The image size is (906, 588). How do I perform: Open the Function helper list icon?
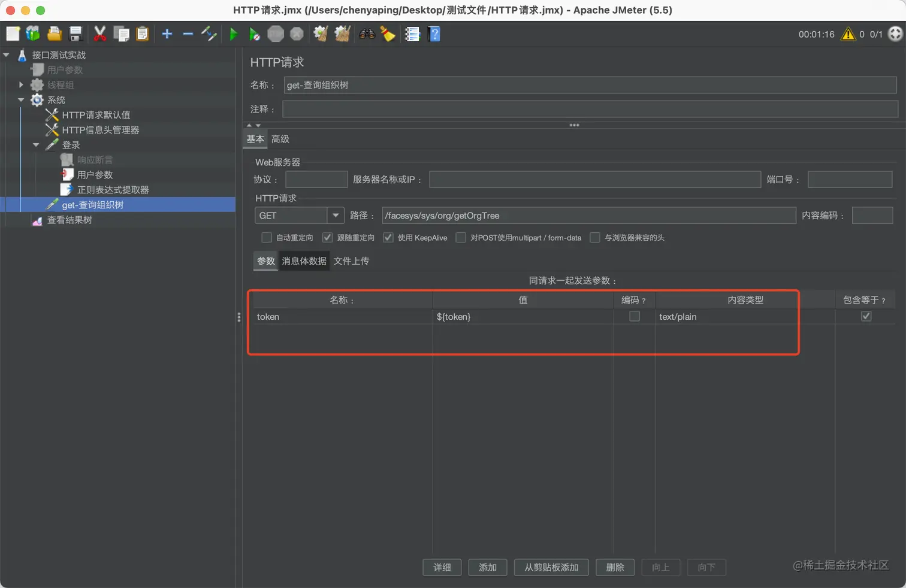(x=412, y=34)
